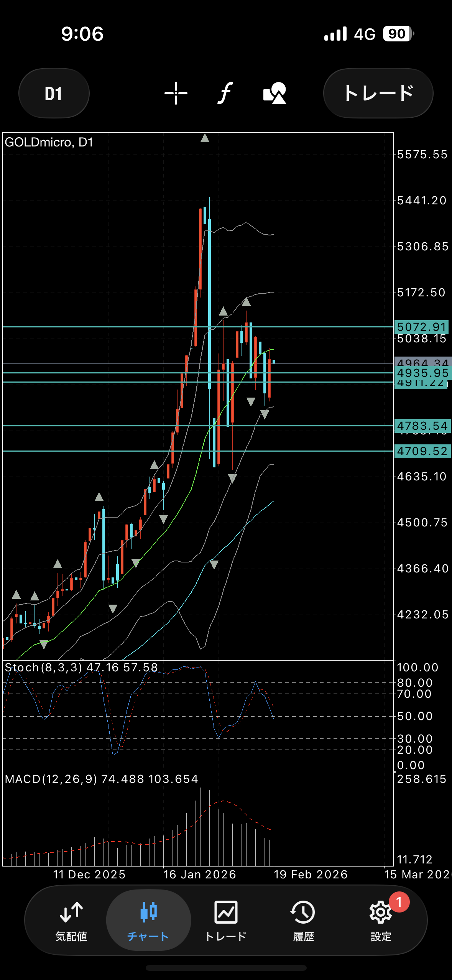Select the 4709.52 horizontal line label
The image size is (452, 980).
[x=422, y=451]
